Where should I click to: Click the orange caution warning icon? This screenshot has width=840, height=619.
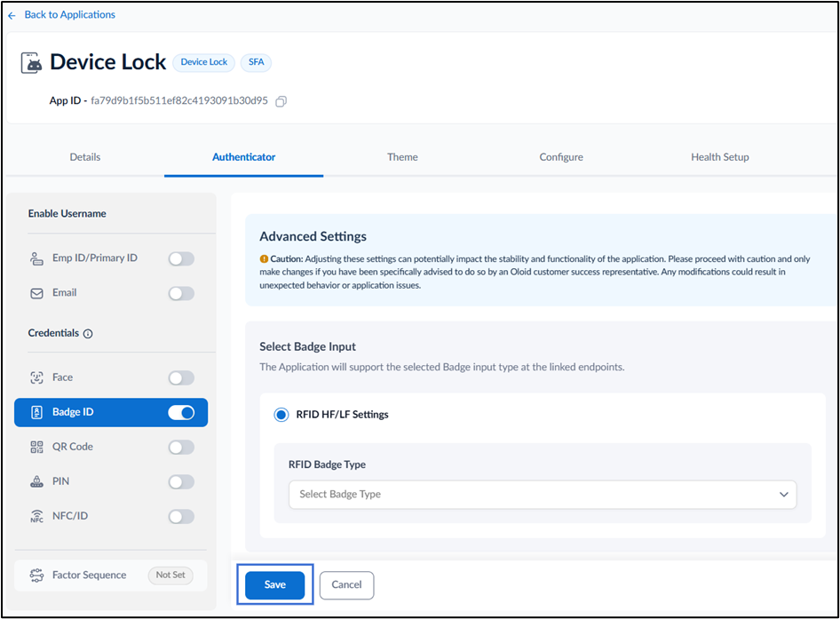[264, 258]
